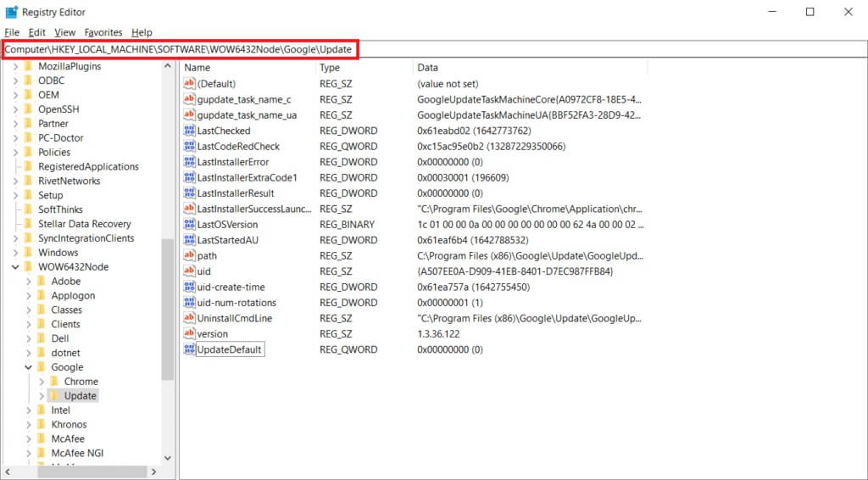The width and height of the screenshot is (868, 480).
Task: Click the UninstallCmdLine string icon
Action: 189,318
